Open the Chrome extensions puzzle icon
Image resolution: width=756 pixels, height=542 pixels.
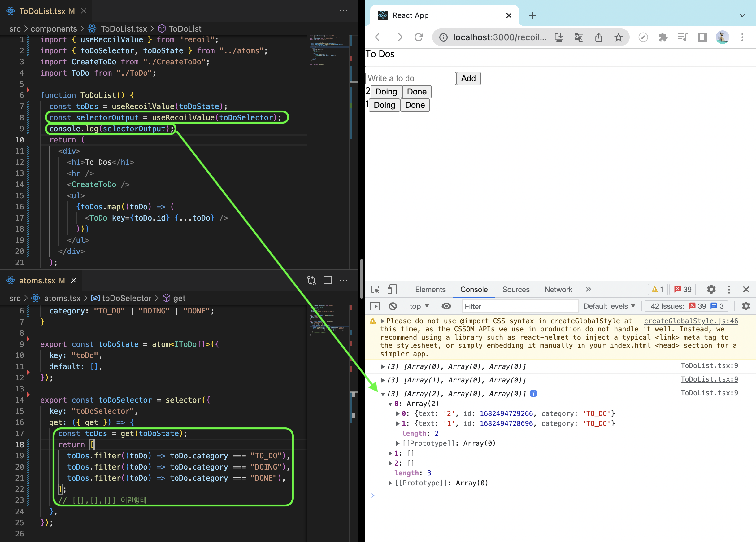click(663, 37)
